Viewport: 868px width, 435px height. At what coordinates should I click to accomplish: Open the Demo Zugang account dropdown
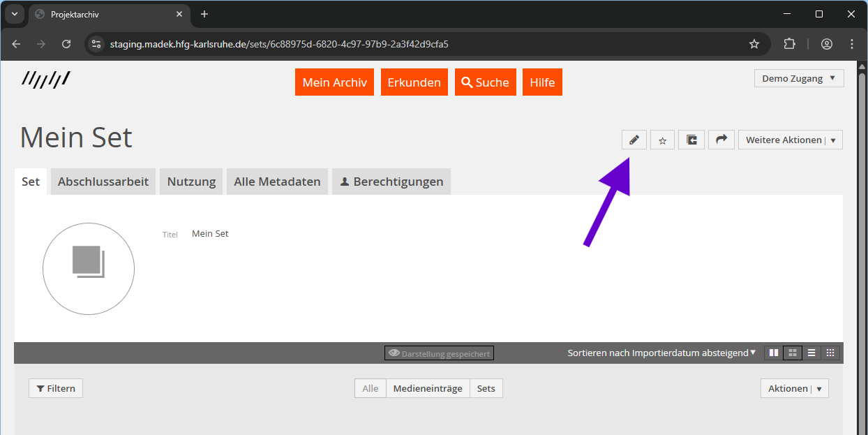tap(798, 78)
